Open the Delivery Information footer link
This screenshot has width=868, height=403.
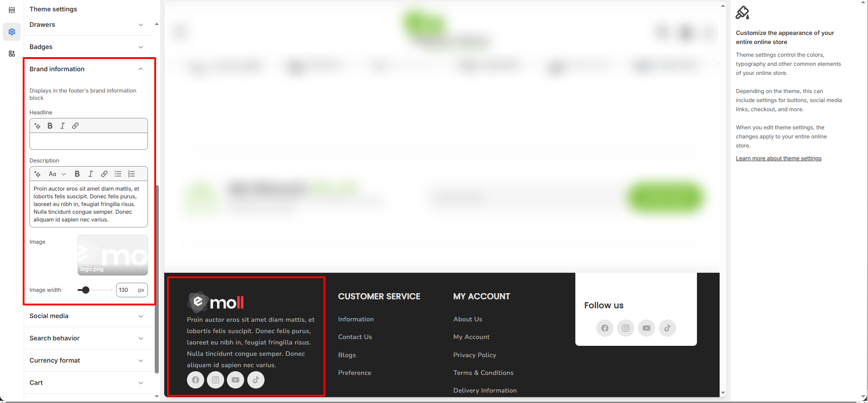485,390
